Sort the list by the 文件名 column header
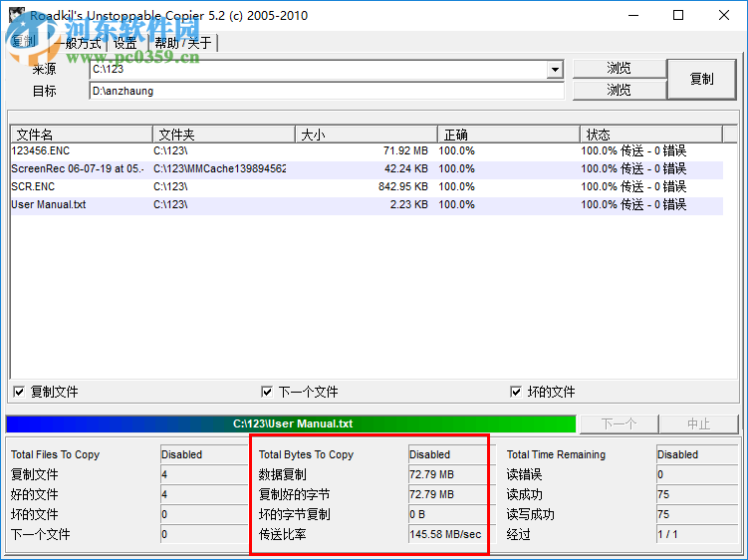Viewport: 748px width, 560px height. click(x=81, y=135)
